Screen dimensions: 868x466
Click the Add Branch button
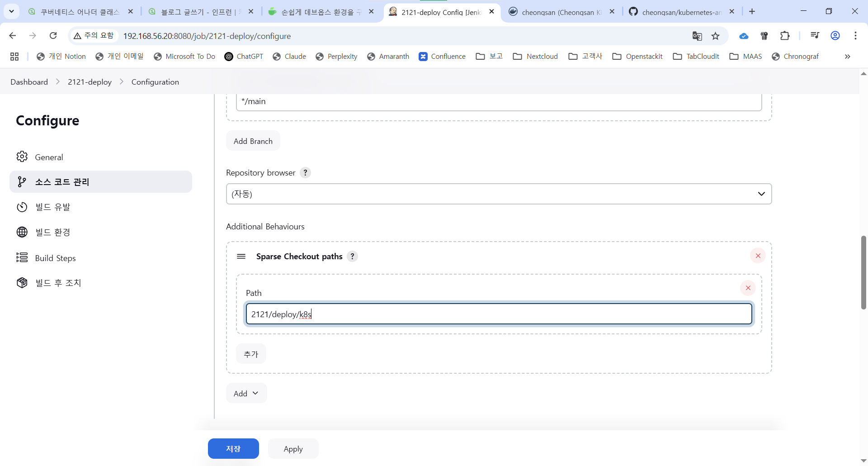tap(253, 141)
